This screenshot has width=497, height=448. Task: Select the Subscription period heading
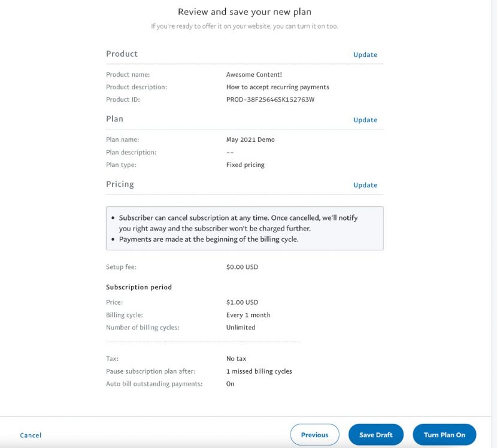139,287
